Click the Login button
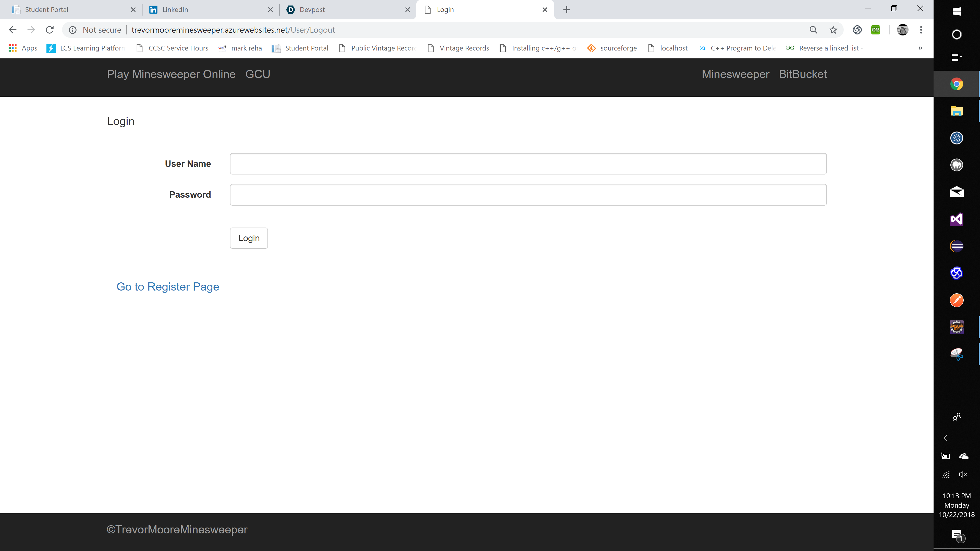The width and height of the screenshot is (980, 551). point(249,238)
